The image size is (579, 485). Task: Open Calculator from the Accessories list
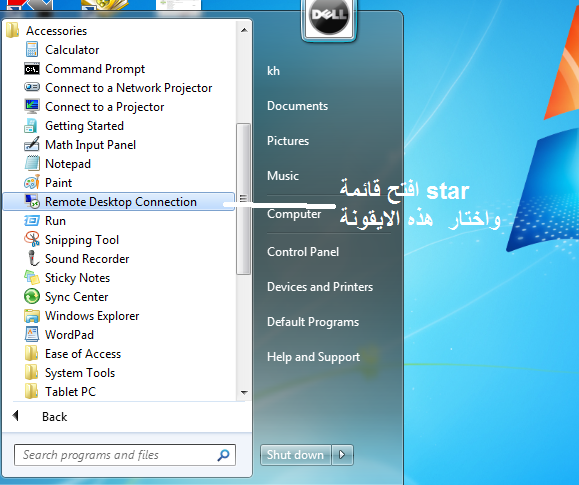[x=72, y=49]
